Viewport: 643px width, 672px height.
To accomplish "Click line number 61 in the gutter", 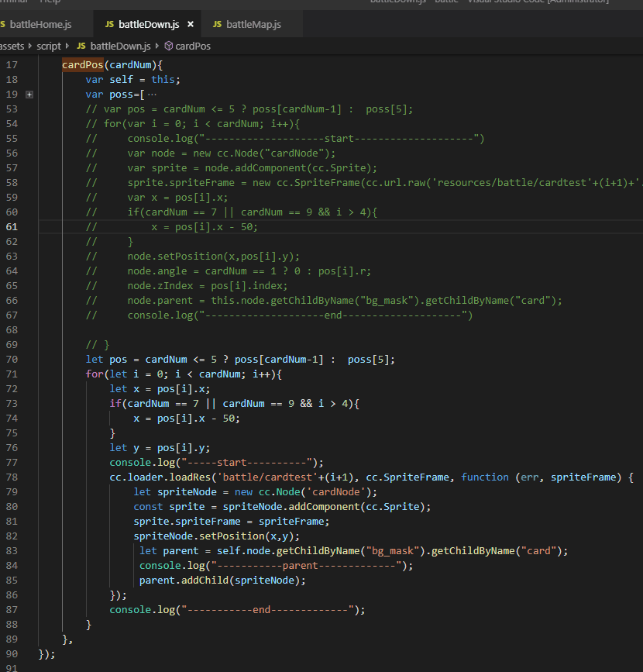I will (11, 227).
